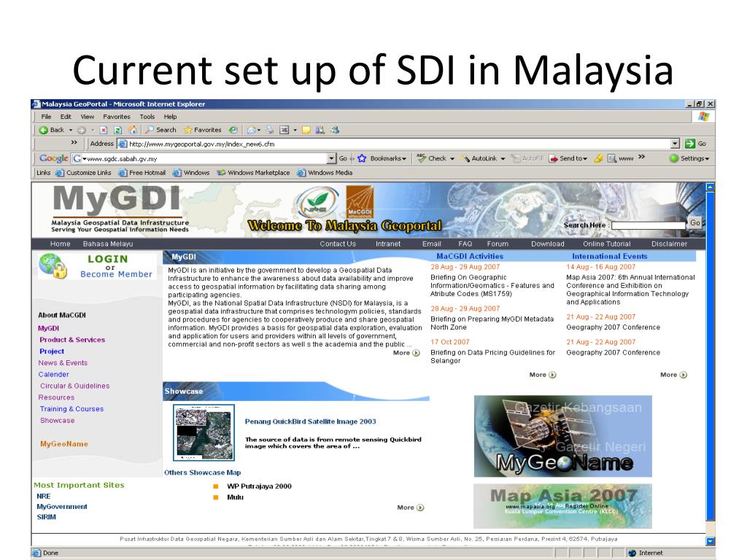Click the LOGIN link
747x560 pixels.
108,259
